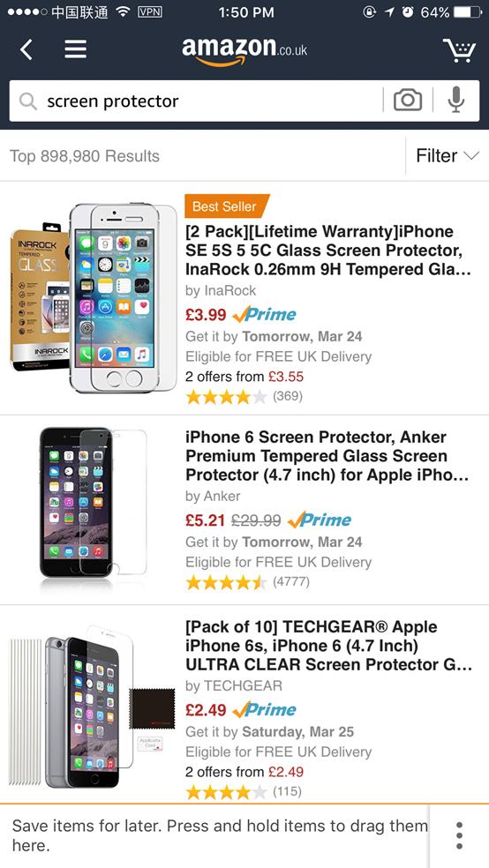Search by camera icon

408,101
